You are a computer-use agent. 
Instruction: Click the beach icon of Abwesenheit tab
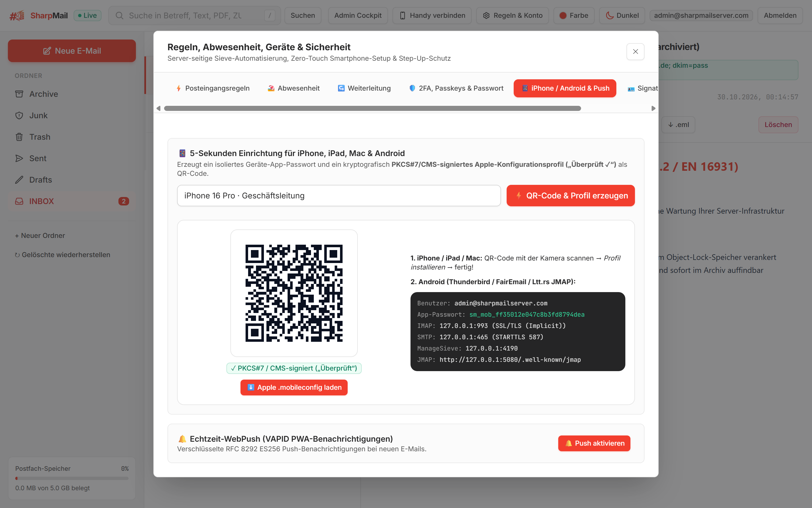[271, 88]
